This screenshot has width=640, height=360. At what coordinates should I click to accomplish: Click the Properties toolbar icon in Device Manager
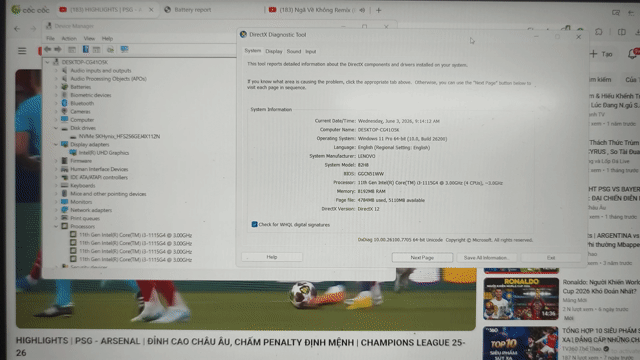click(96, 49)
